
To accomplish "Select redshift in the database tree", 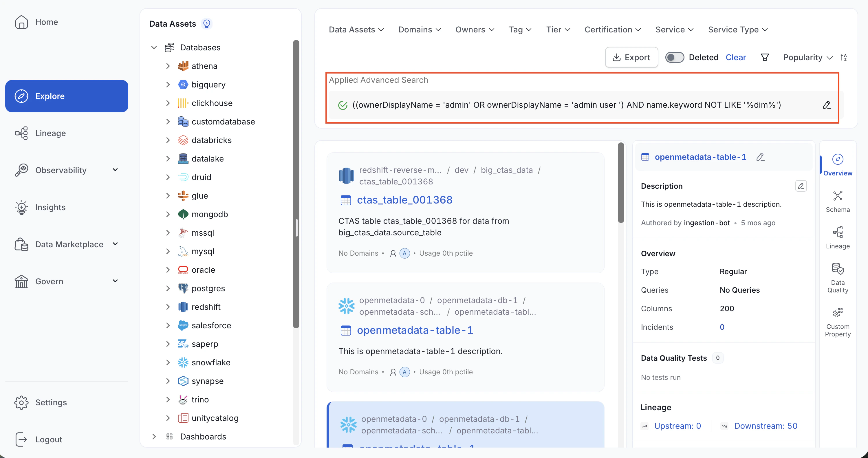I will (206, 307).
